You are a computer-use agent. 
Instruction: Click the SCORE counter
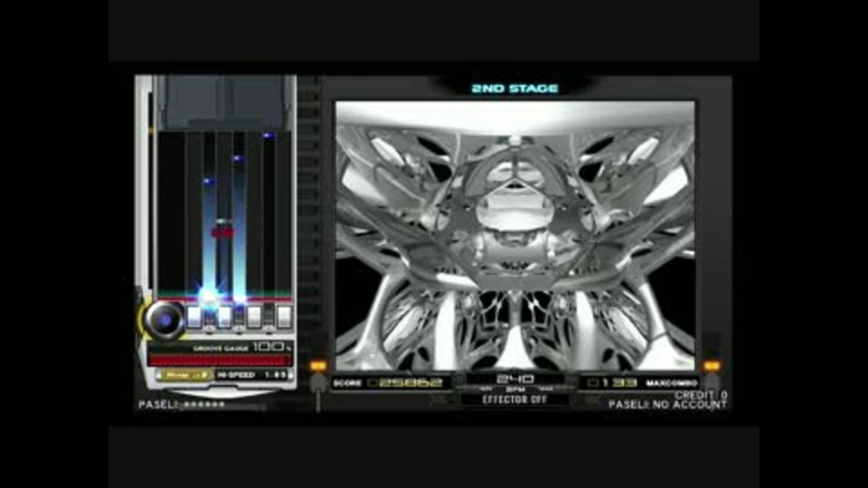[x=390, y=383]
